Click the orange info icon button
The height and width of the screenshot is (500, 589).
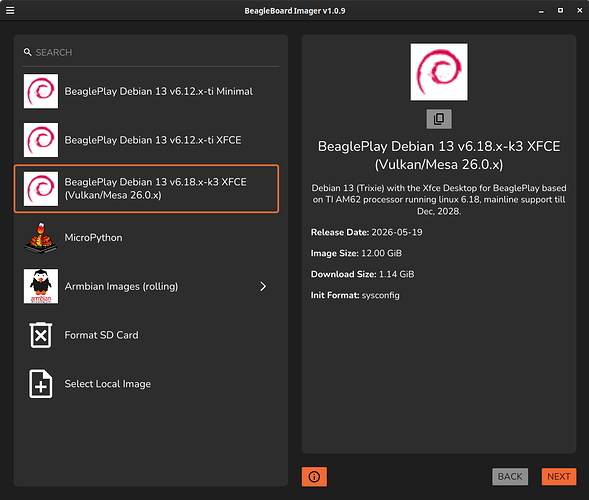(314, 477)
